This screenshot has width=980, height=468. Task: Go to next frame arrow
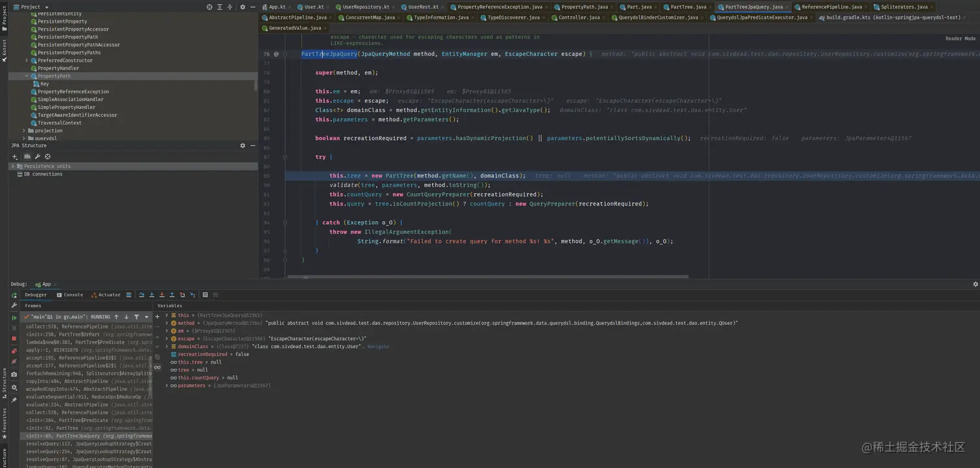pos(126,317)
